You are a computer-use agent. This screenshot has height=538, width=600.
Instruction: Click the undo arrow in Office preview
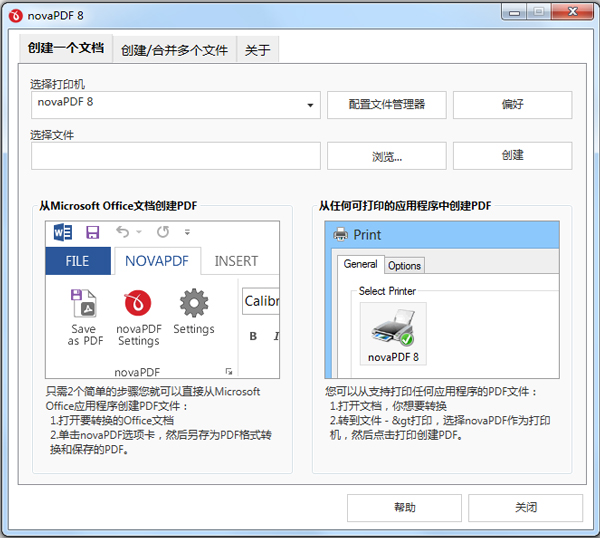click(122, 232)
